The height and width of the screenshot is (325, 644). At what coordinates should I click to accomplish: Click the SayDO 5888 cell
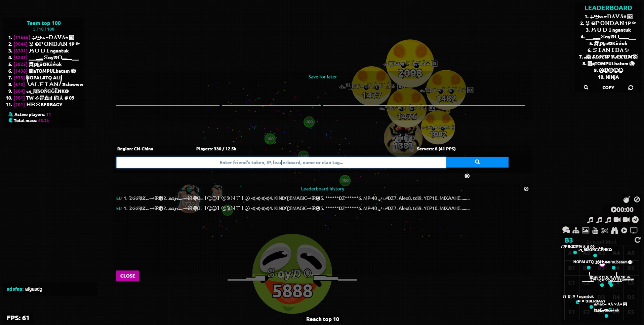pos(292,274)
